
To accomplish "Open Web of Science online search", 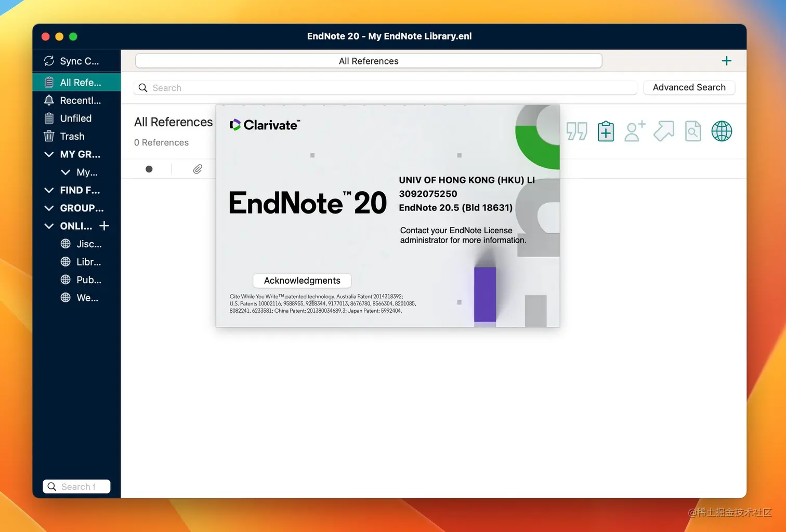I will [x=80, y=298].
